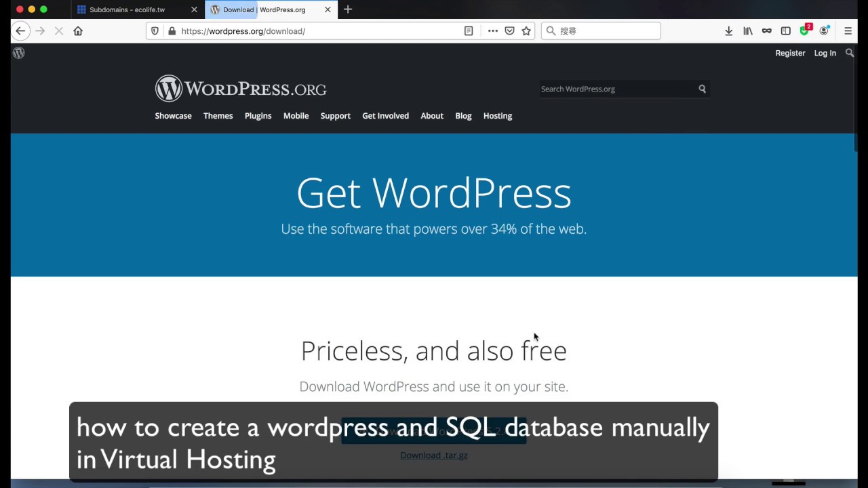The width and height of the screenshot is (868, 488).
Task: Open the Plugins menu item
Action: (258, 116)
